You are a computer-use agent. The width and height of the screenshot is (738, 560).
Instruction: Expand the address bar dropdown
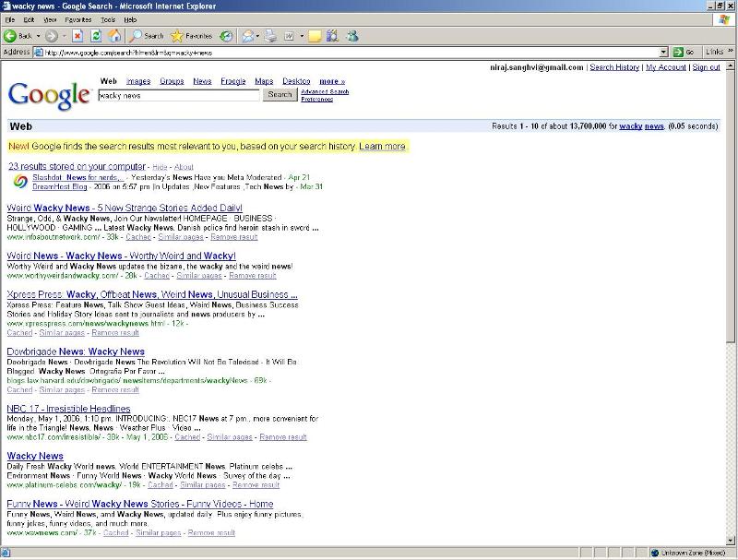coord(663,53)
